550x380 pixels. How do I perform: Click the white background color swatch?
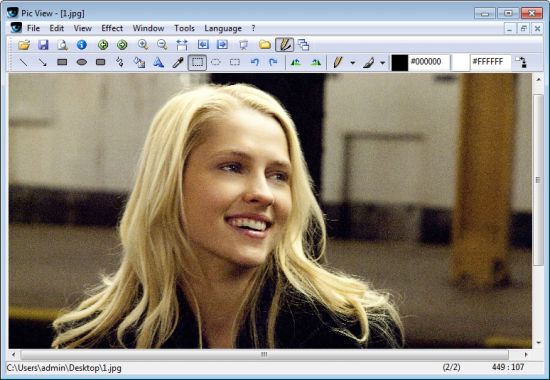(x=460, y=63)
